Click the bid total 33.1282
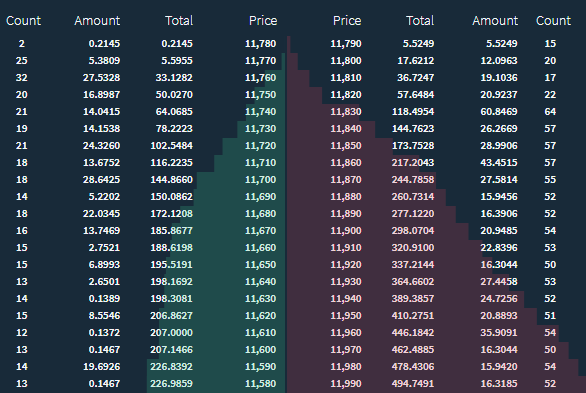 174,78
